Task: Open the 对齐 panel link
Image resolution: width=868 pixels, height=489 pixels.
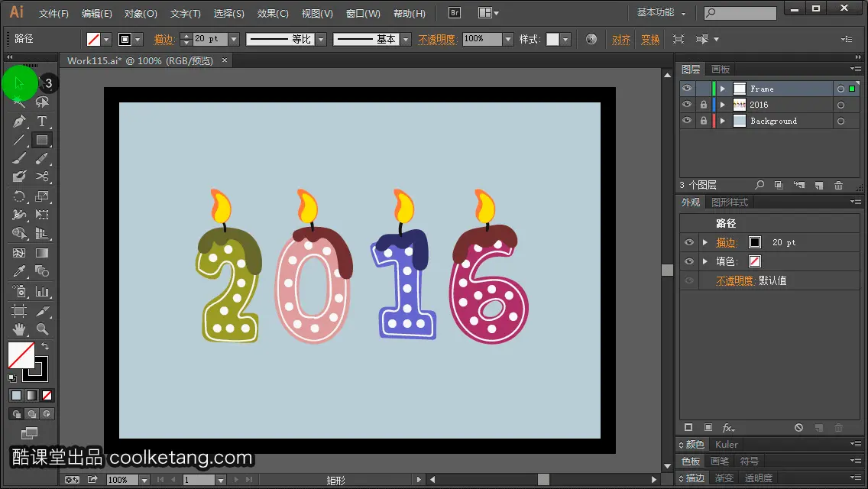Action: click(621, 39)
